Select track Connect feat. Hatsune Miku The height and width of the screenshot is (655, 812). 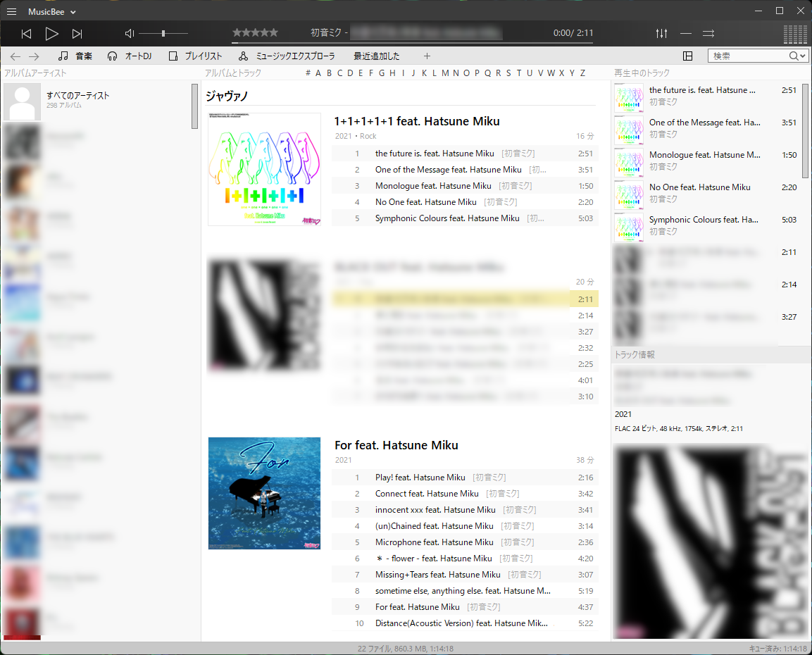[x=465, y=494]
